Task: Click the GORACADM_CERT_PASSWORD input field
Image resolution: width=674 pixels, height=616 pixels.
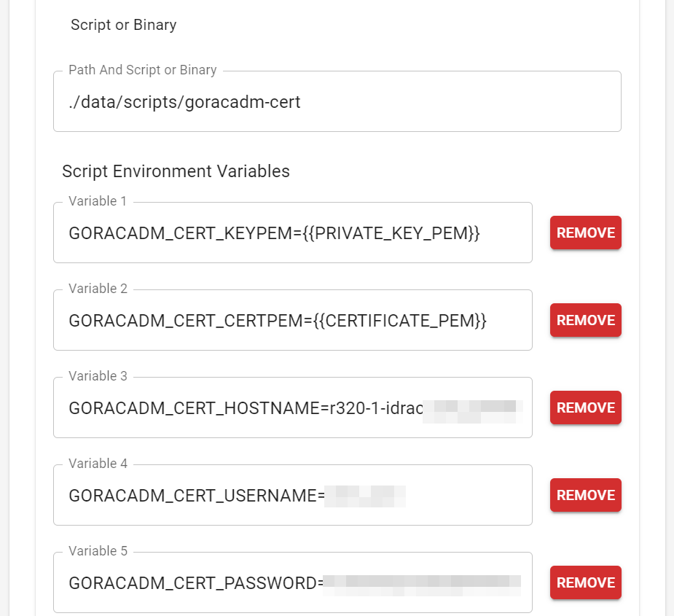Action: pyautogui.click(x=291, y=582)
